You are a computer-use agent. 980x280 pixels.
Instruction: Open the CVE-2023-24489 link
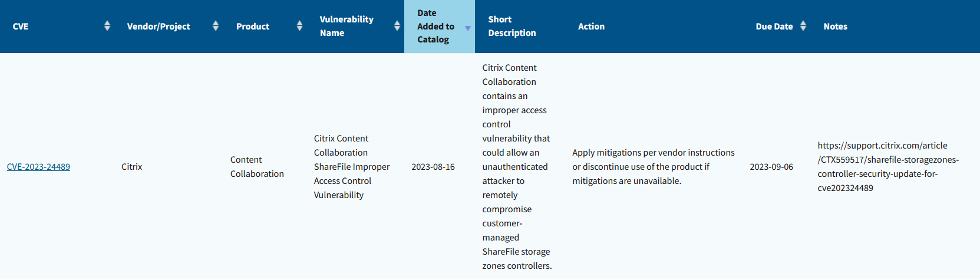pyautogui.click(x=38, y=167)
